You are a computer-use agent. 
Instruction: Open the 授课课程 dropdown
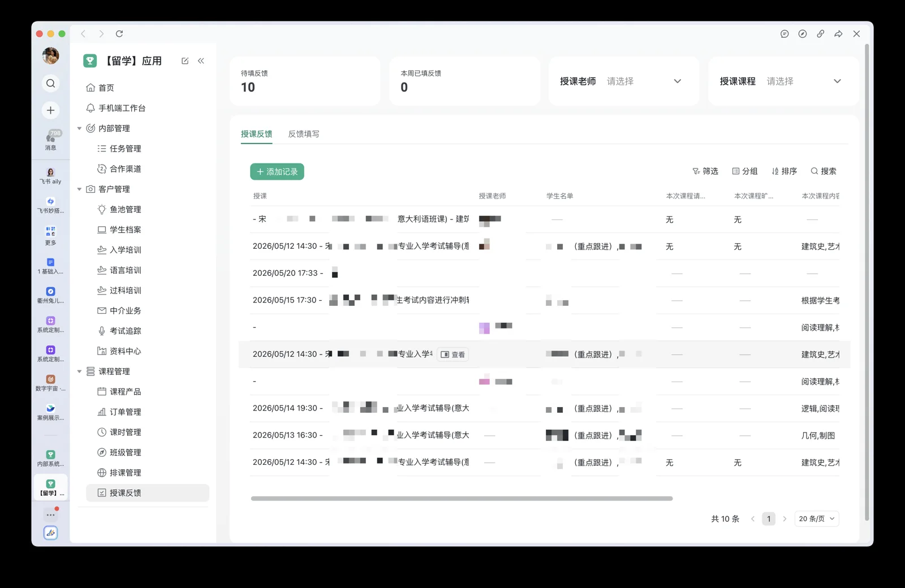(x=783, y=81)
